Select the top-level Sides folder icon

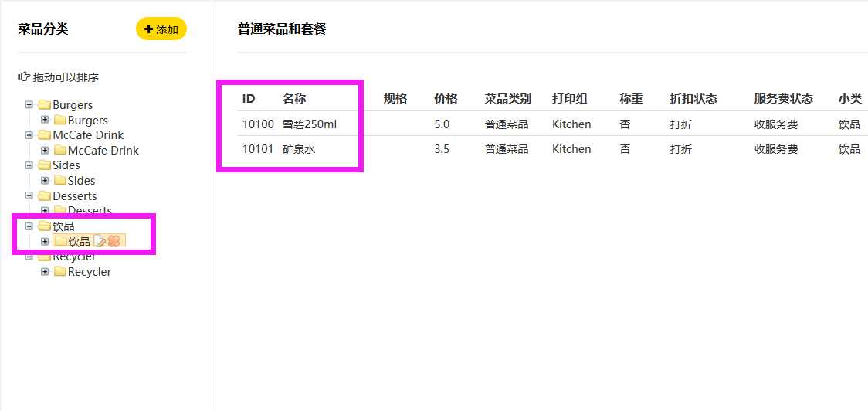[x=44, y=165]
